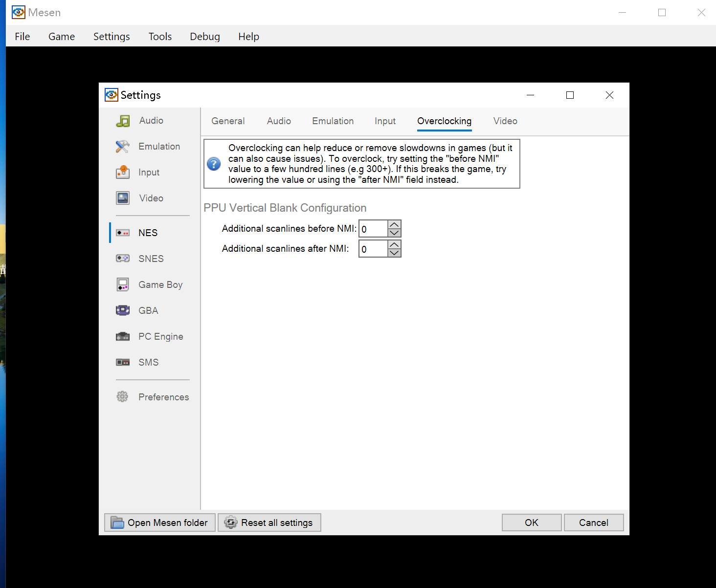716x588 pixels.
Task: Click the Mesen app icon in main window
Action: point(19,12)
